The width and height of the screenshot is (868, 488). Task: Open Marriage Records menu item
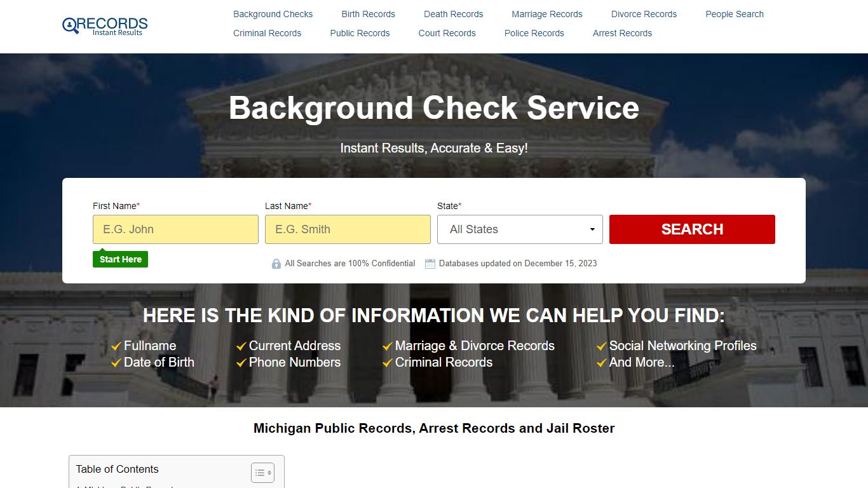[547, 14]
